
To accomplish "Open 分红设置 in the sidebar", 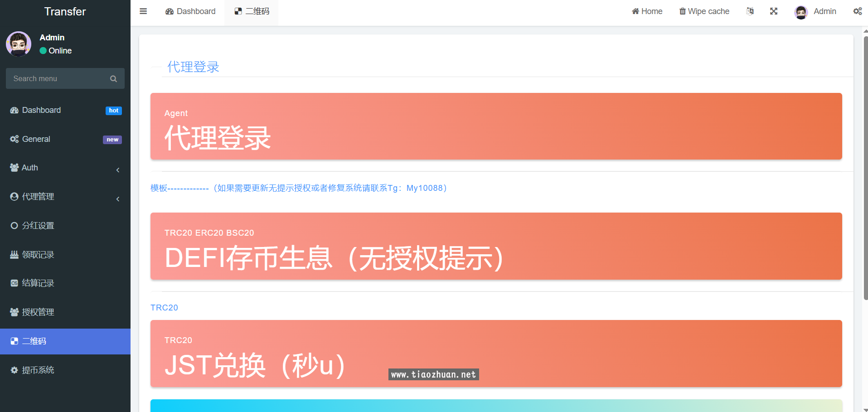I will click(65, 226).
